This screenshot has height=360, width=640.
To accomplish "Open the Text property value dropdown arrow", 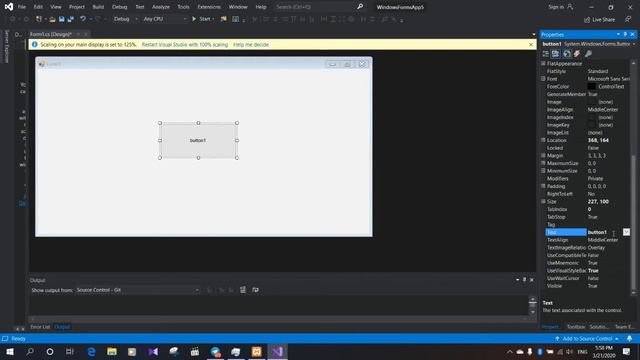I will pos(626,232).
